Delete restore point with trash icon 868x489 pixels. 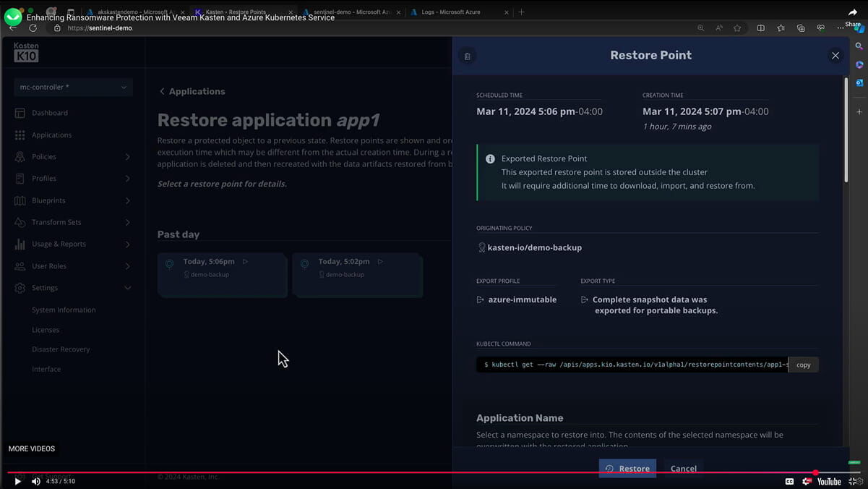pos(468,56)
